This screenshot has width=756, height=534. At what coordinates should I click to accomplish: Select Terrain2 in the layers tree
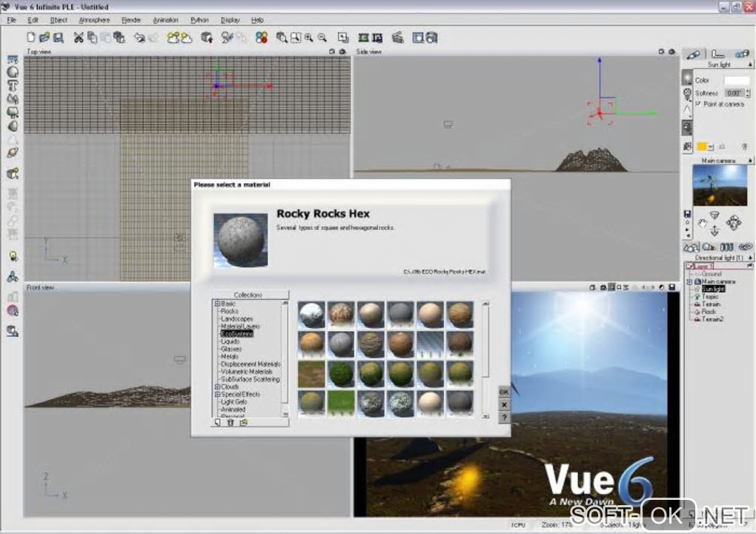pos(712,319)
